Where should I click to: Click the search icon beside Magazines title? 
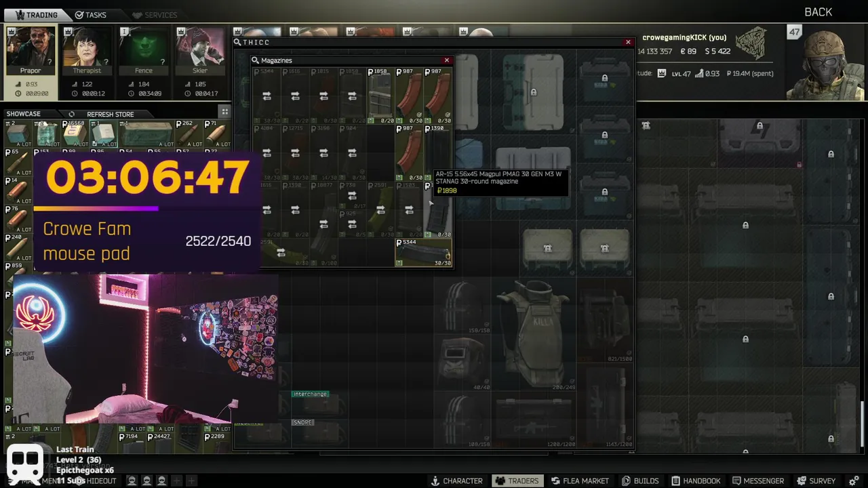256,60
